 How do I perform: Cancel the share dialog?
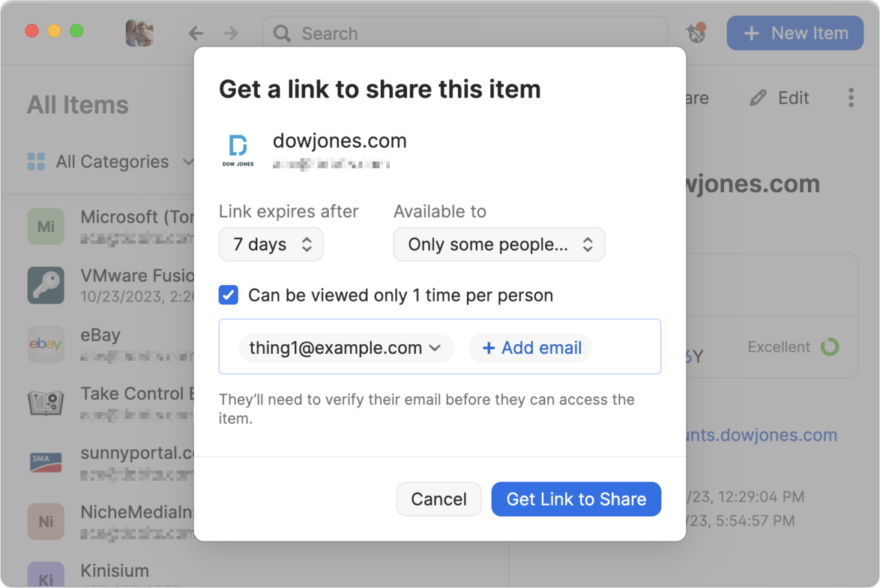[439, 499]
